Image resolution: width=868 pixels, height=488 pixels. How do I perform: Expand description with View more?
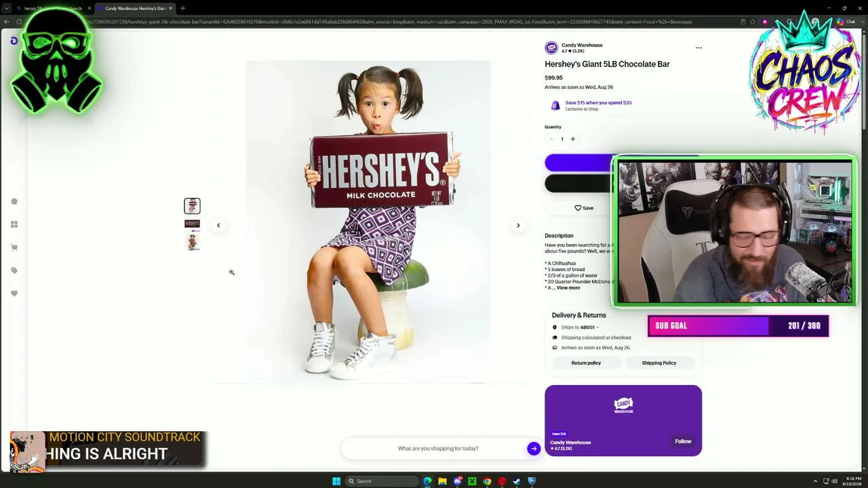point(568,288)
